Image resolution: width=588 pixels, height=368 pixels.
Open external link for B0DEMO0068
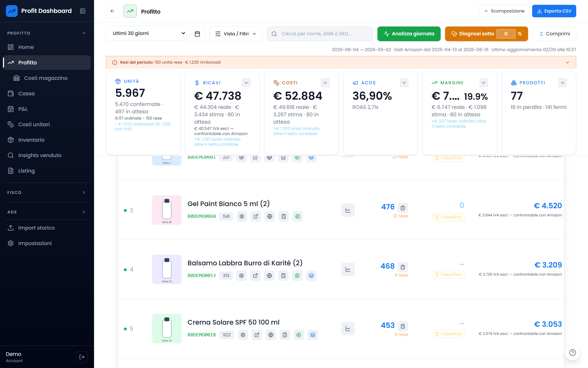coord(256,216)
